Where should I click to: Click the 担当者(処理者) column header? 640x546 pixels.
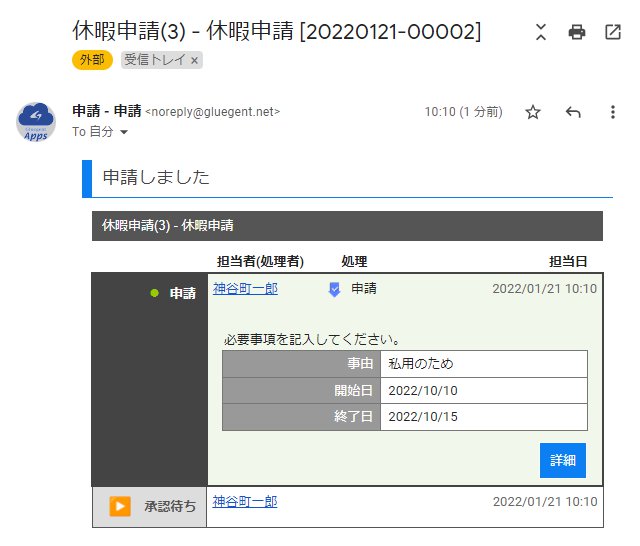(x=260, y=262)
